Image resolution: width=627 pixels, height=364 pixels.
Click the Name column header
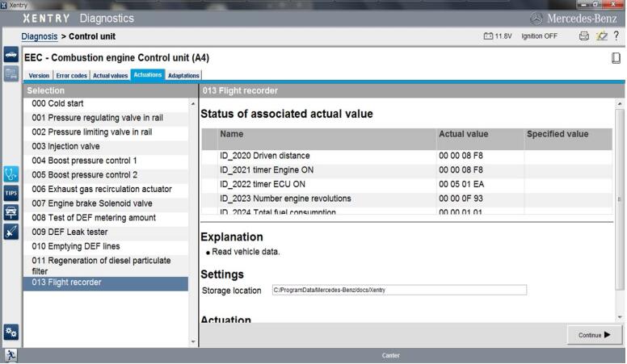click(327, 139)
